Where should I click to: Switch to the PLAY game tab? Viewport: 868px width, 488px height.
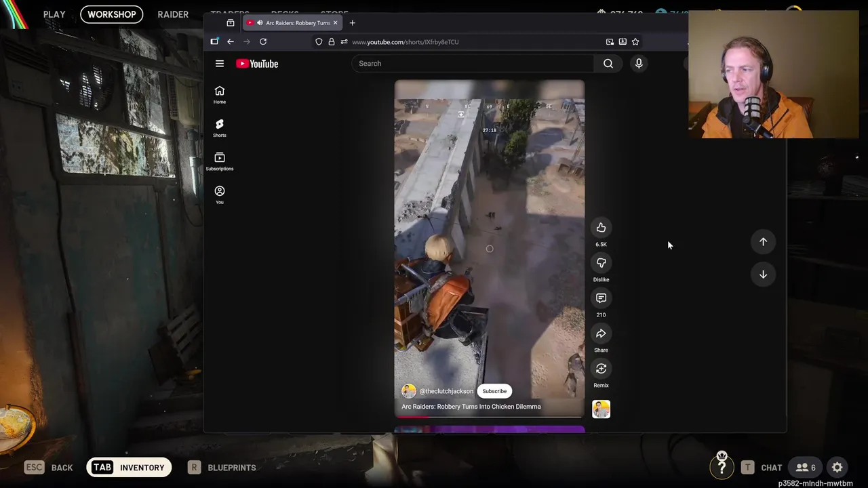(x=54, y=14)
